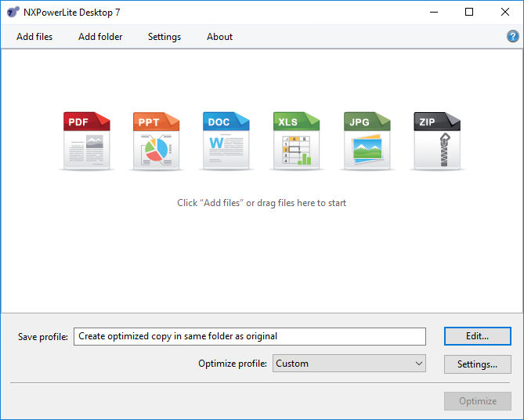Open Settings in the menu bar
The width and height of the screenshot is (524, 420).
[164, 37]
